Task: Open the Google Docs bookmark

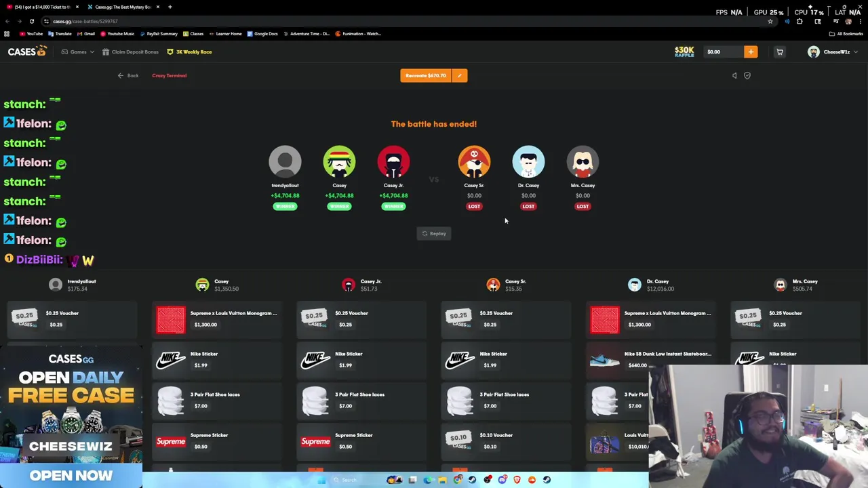Action: click(x=262, y=33)
